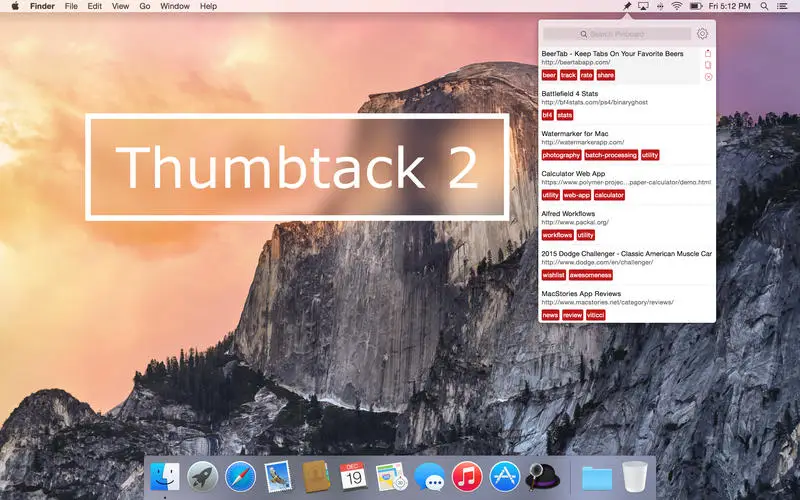Open the App Store from the Dock
The image size is (800, 500).
tap(505, 477)
